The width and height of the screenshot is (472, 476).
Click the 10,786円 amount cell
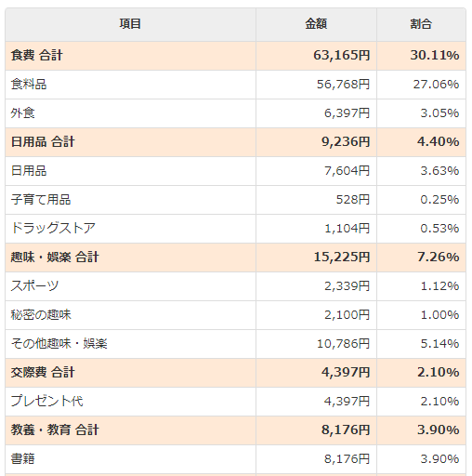[316, 344]
